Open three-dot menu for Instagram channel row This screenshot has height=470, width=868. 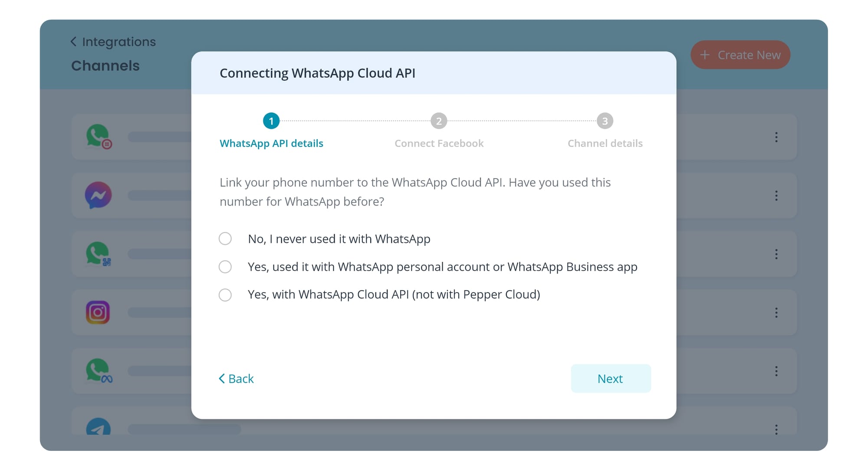click(776, 313)
